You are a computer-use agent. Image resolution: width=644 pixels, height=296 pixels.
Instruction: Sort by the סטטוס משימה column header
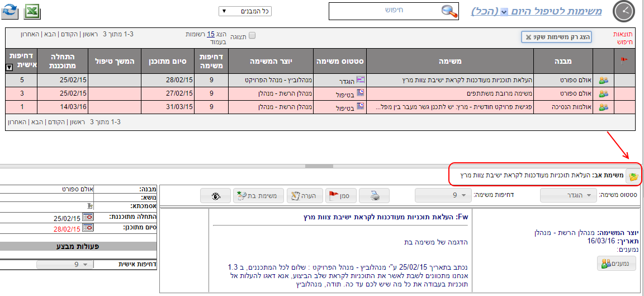coord(340,60)
